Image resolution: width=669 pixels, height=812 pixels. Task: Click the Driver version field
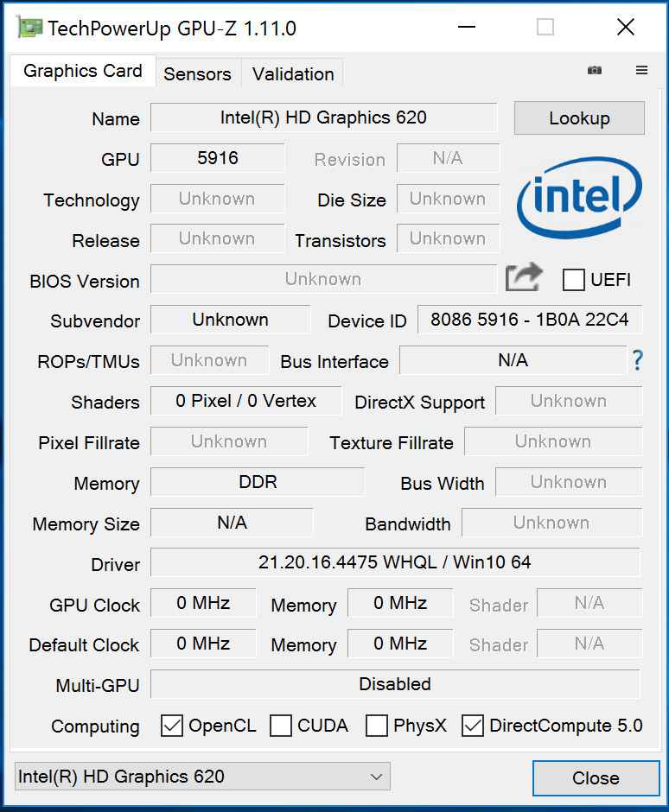point(395,562)
